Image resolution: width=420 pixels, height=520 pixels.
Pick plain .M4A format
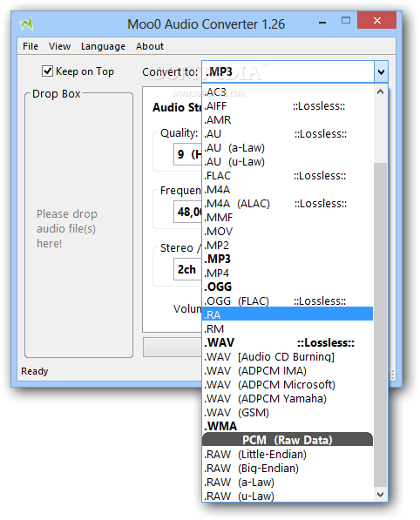click(288, 189)
